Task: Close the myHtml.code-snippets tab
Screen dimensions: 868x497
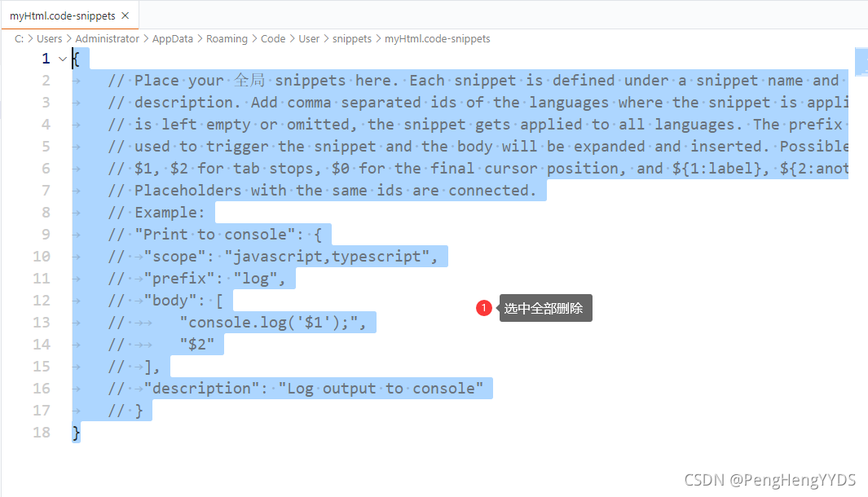Action: click(126, 15)
